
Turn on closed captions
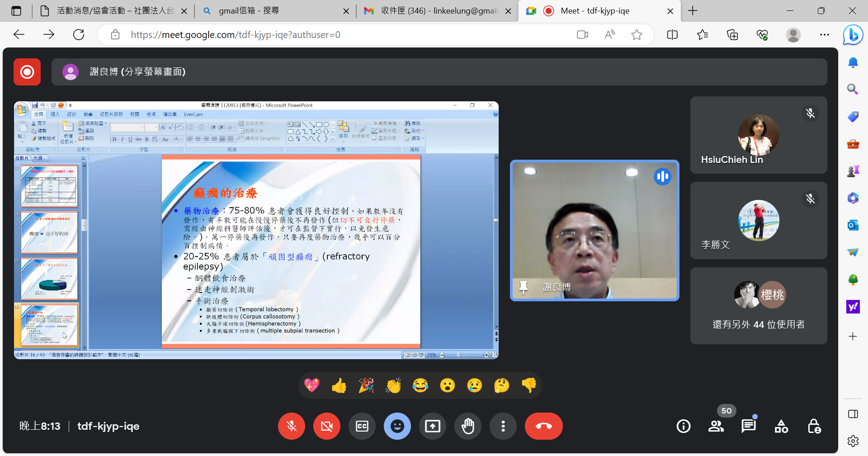click(x=362, y=426)
